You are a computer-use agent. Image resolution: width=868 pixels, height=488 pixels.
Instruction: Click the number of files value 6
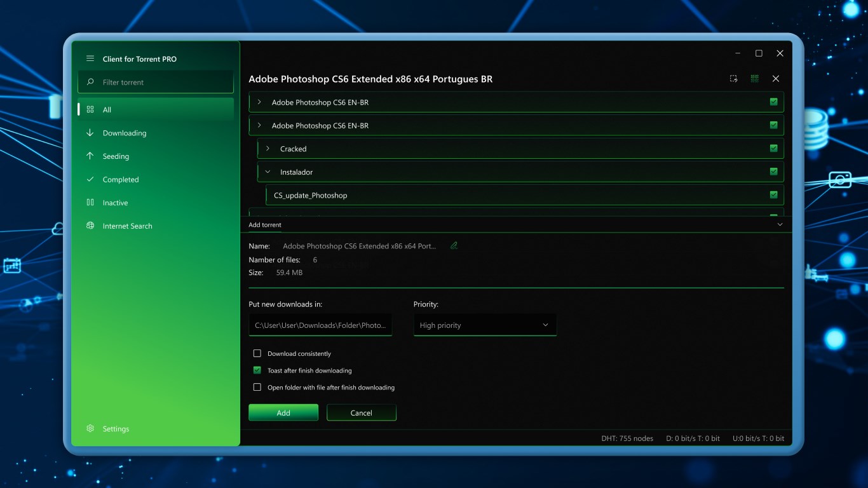pyautogui.click(x=315, y=260)
